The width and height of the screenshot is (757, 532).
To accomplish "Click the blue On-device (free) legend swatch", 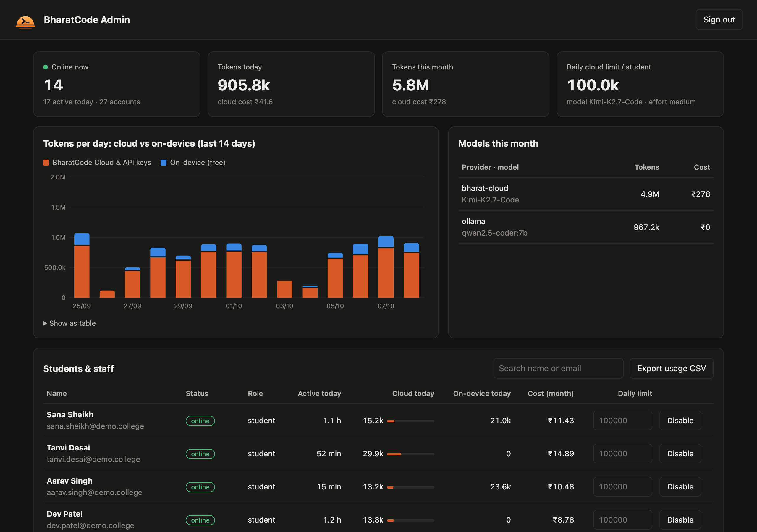I will [164, 163].
